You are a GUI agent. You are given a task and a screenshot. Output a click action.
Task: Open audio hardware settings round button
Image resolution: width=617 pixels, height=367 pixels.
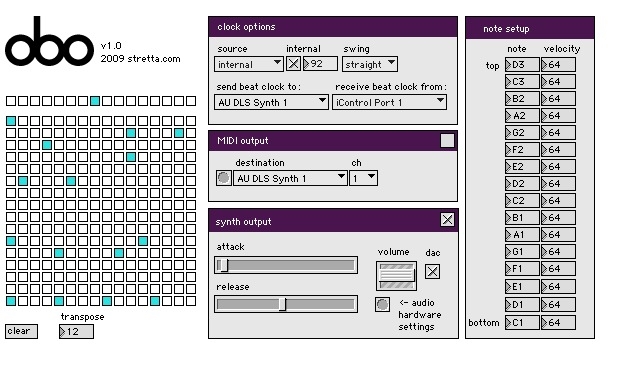coord(382,304)
